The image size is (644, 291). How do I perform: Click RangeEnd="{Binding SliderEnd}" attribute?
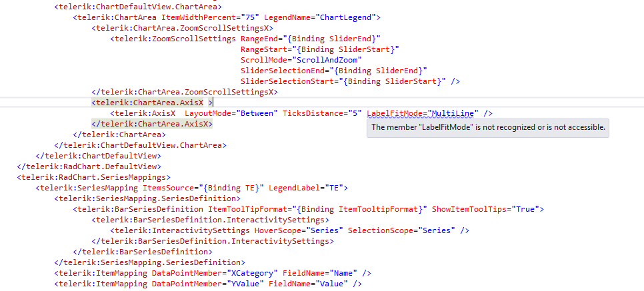[311, 39]
